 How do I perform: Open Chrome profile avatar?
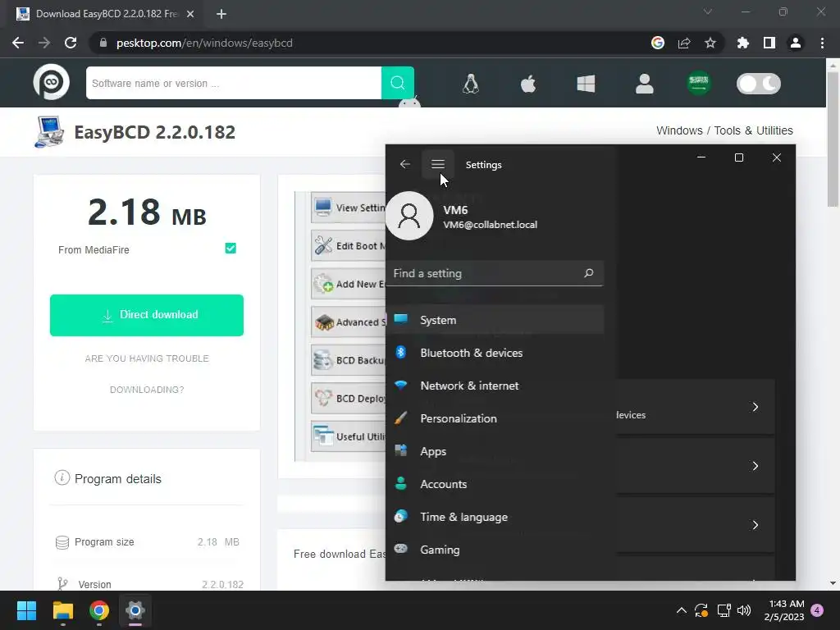pos(796,43)
